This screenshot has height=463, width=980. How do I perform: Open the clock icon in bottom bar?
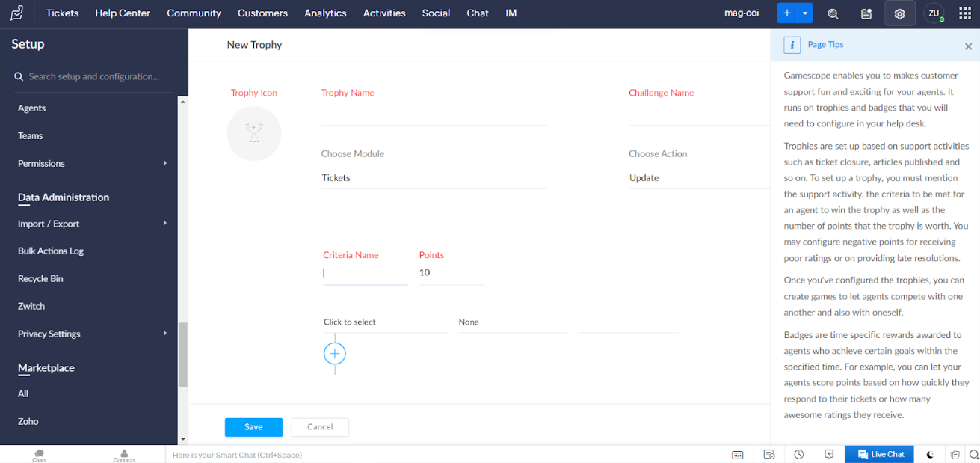pyautogui.click(x=799, y=454)
